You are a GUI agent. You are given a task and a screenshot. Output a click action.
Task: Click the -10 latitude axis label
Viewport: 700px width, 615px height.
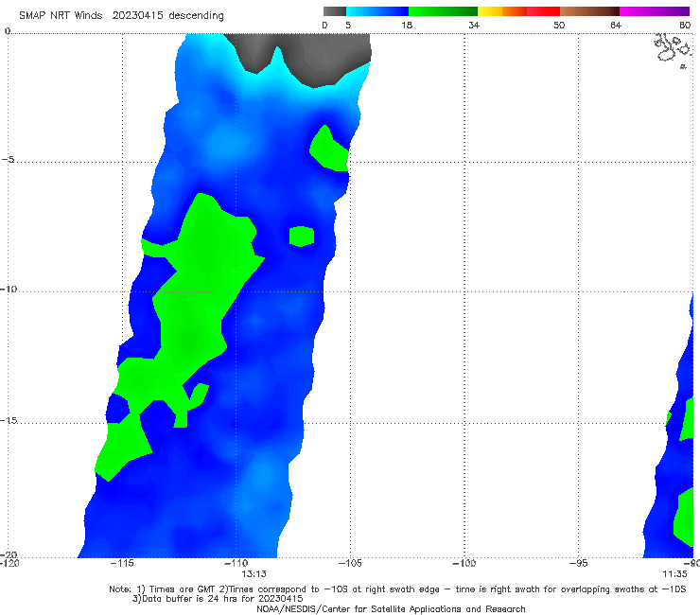click(x=9, y=289)
